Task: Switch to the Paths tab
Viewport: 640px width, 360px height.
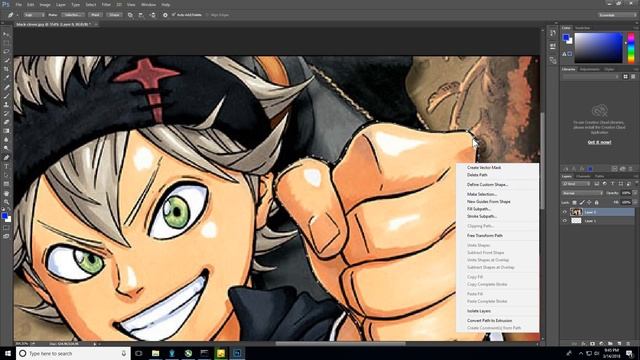Action: [x=599, y=176]
